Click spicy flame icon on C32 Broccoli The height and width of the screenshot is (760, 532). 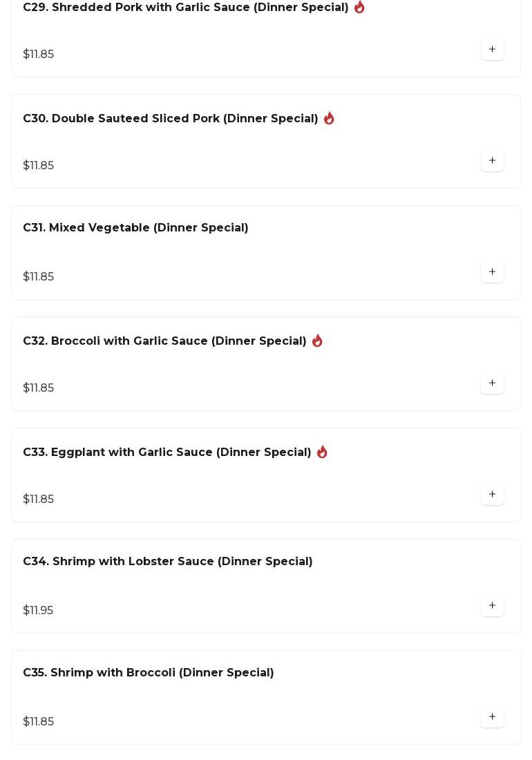(317, 341)
